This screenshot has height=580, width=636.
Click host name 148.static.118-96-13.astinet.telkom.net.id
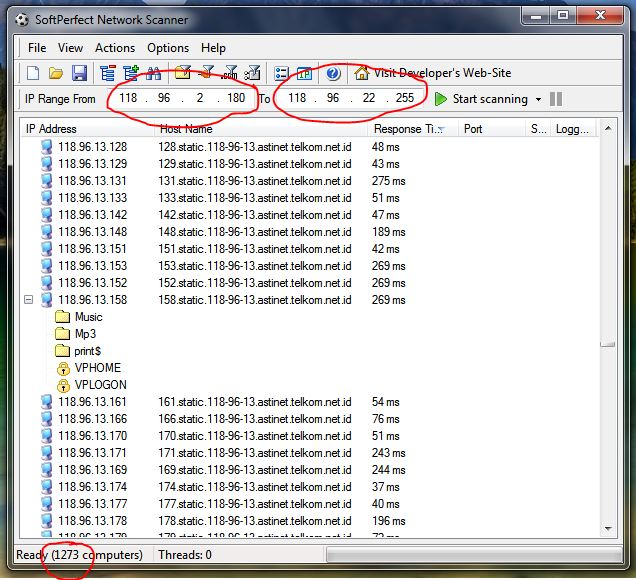(255, 232)
